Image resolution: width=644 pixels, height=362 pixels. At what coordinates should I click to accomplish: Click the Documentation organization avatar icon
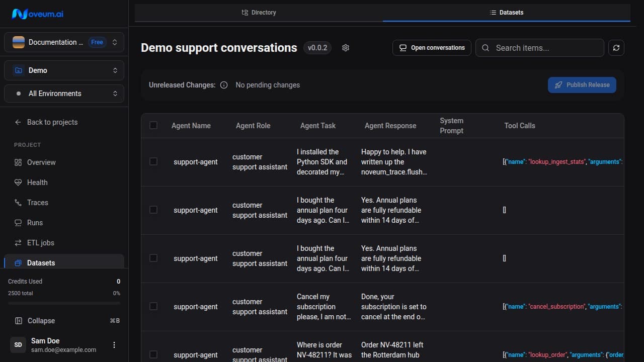(19, 42)
